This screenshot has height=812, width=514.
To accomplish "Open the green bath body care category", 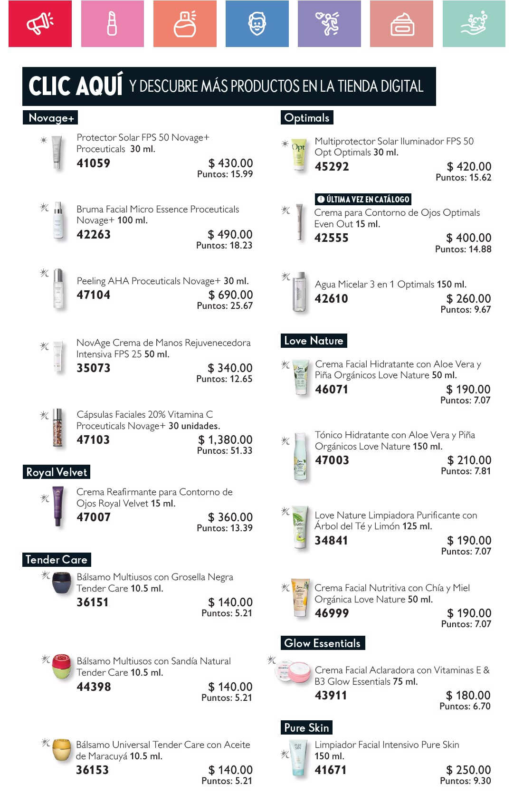I will coord(474,24).
